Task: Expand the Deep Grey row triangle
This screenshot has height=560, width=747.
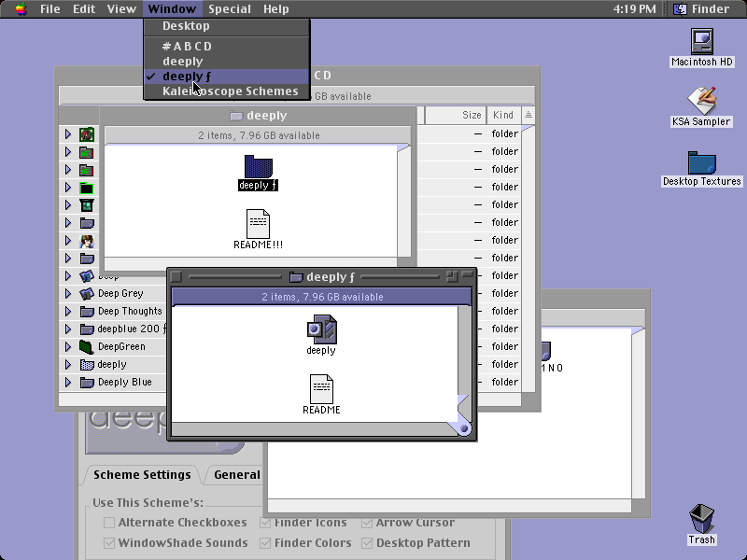Action: (x=68, y=294)
